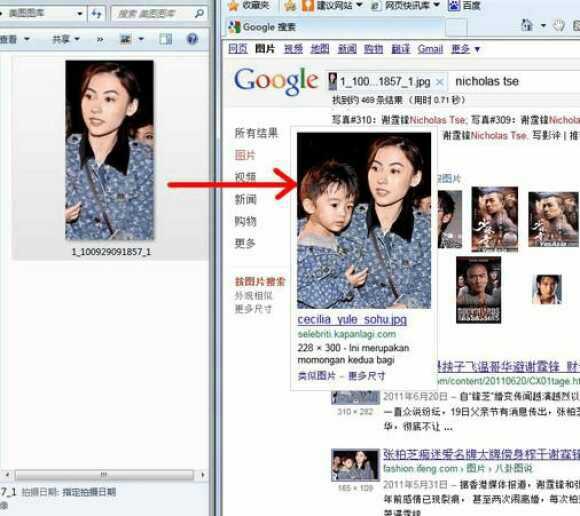The image size is (580, 516).
Task: Click the Explorer scrollbar left arrow
Action: click(x=7, y=475)
